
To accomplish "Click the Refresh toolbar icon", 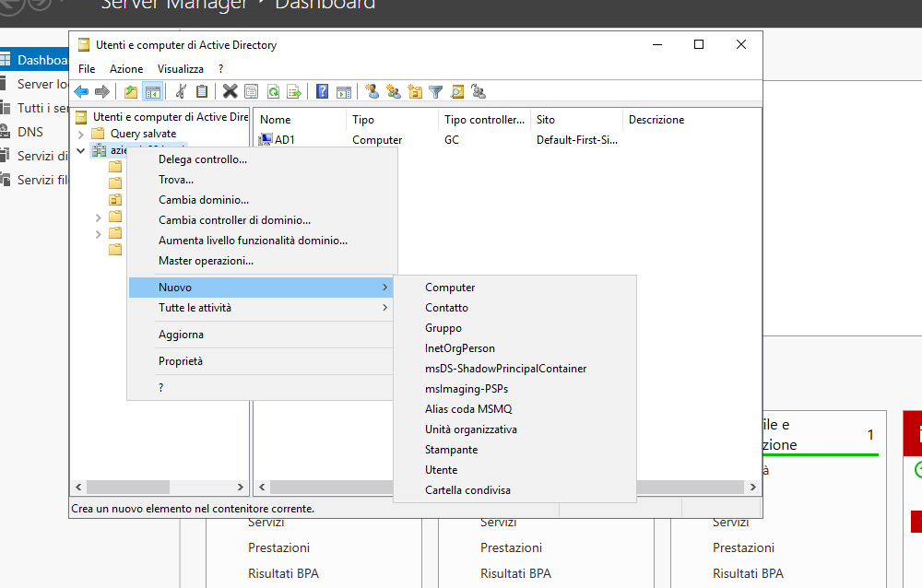I will pyautogui.click(x=273, y=92).
